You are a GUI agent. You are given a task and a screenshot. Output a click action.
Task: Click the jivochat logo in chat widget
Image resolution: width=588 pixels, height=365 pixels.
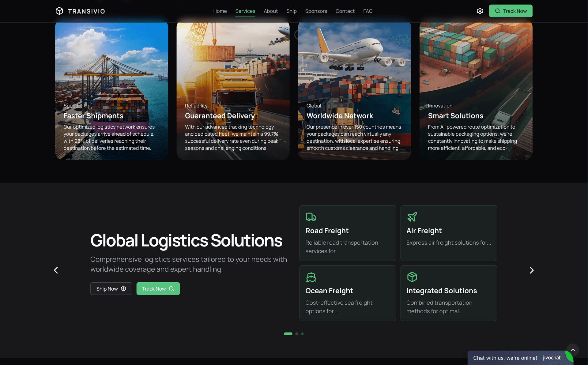tap(552, 358)
